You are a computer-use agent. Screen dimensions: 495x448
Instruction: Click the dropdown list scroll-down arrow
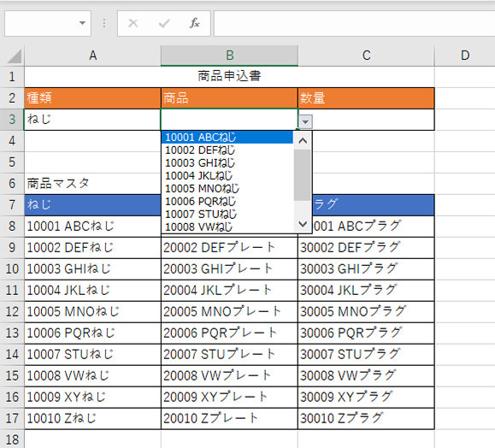pyautogui.click(x=303, y=224)
